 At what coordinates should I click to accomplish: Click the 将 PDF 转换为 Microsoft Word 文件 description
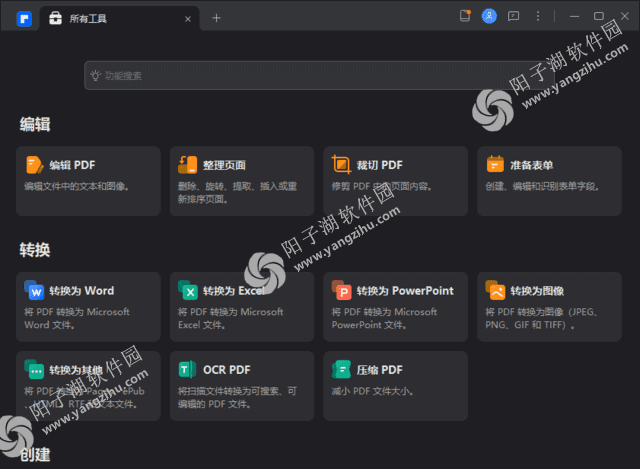point(77,318)
